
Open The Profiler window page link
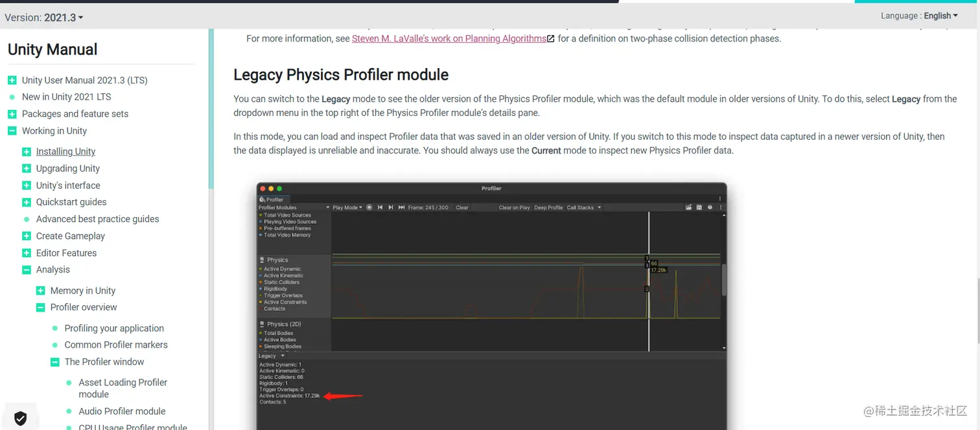[104, 362]
